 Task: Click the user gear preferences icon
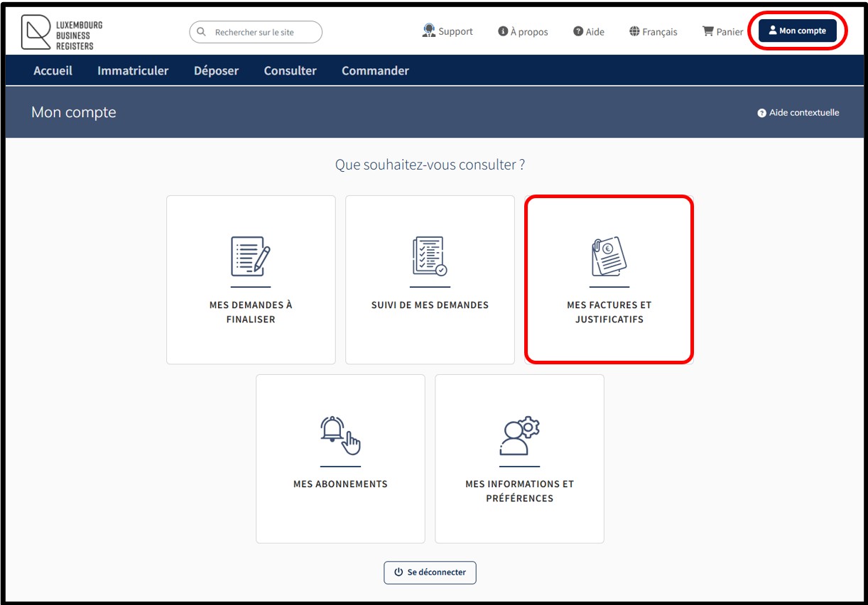[519, 435]
